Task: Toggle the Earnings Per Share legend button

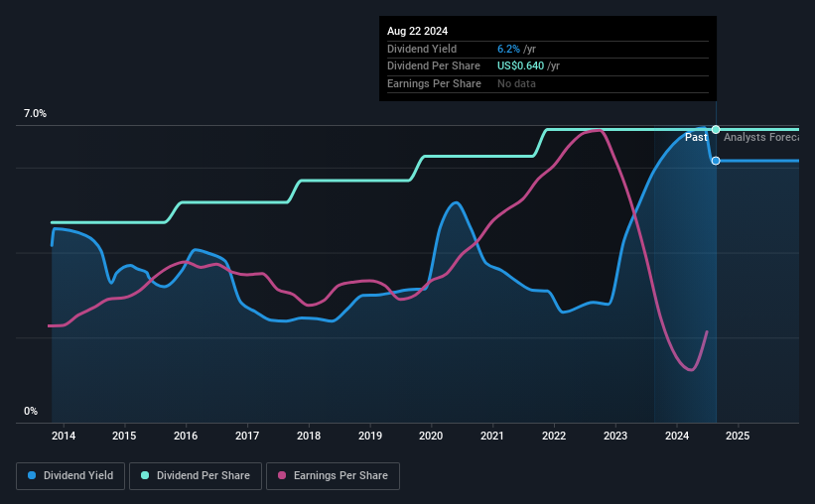Action: click(333, 476)
